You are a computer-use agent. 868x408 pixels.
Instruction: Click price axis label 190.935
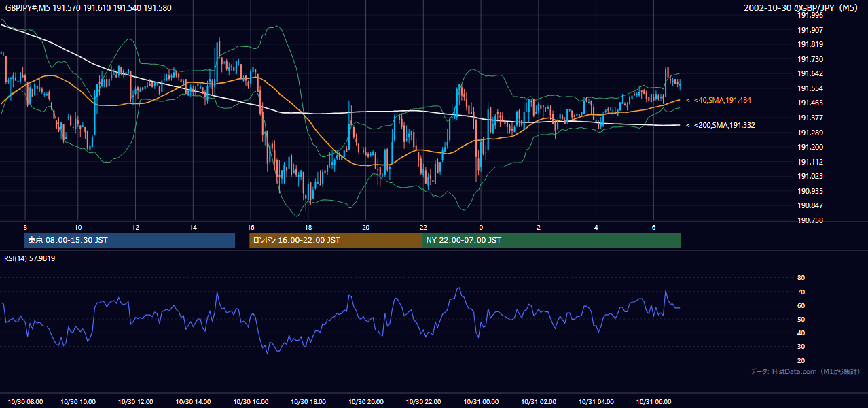pos(810,192)
